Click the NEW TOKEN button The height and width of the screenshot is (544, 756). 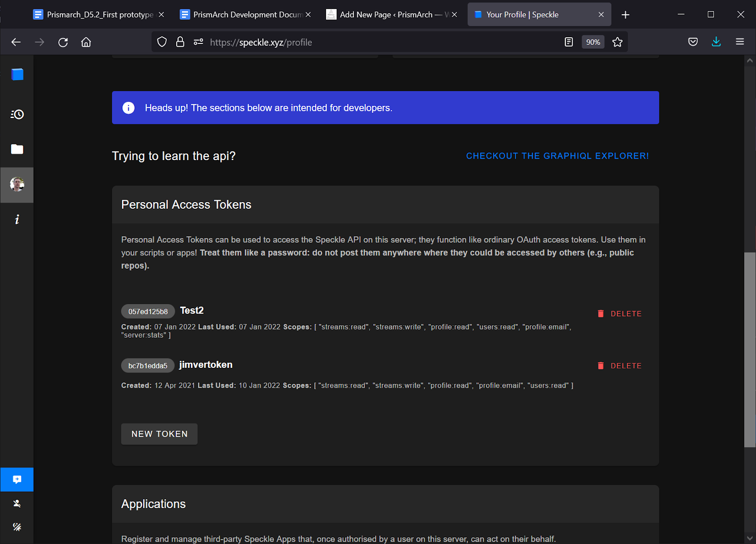click(x=159, y=434)
